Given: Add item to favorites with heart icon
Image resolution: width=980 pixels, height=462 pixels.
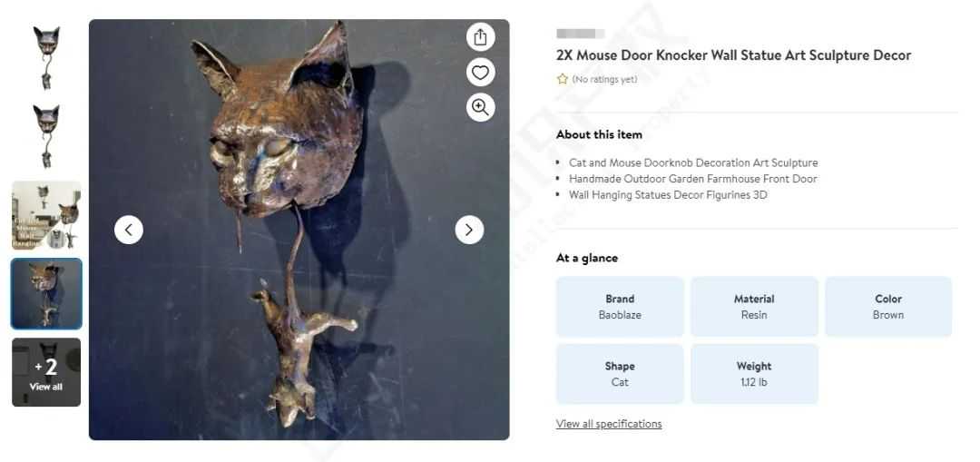Looking at the screenshot, I should point(480,73).
